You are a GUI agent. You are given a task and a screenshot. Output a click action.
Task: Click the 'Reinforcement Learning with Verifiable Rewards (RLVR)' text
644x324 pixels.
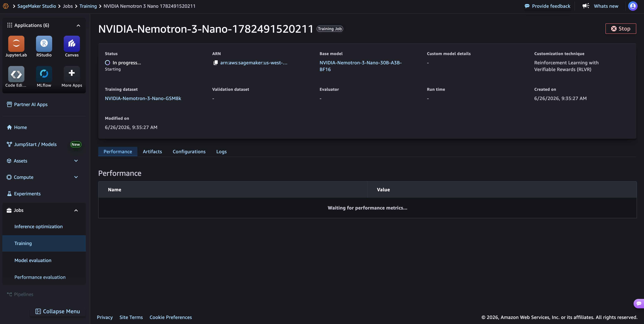pos(566,66)
